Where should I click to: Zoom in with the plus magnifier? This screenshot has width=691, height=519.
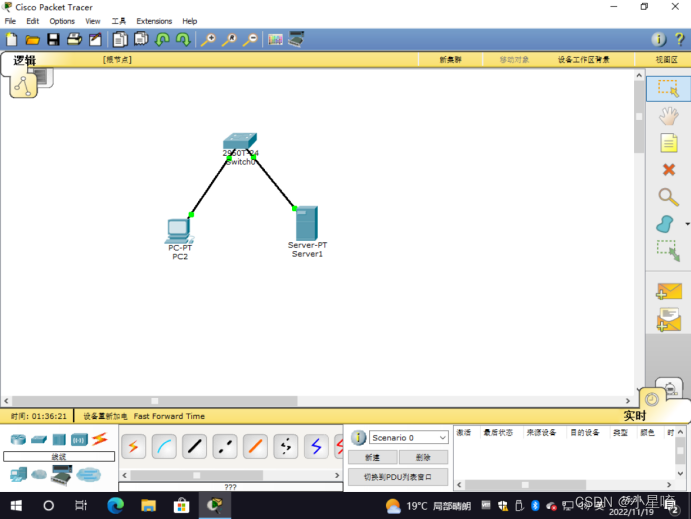208,40
